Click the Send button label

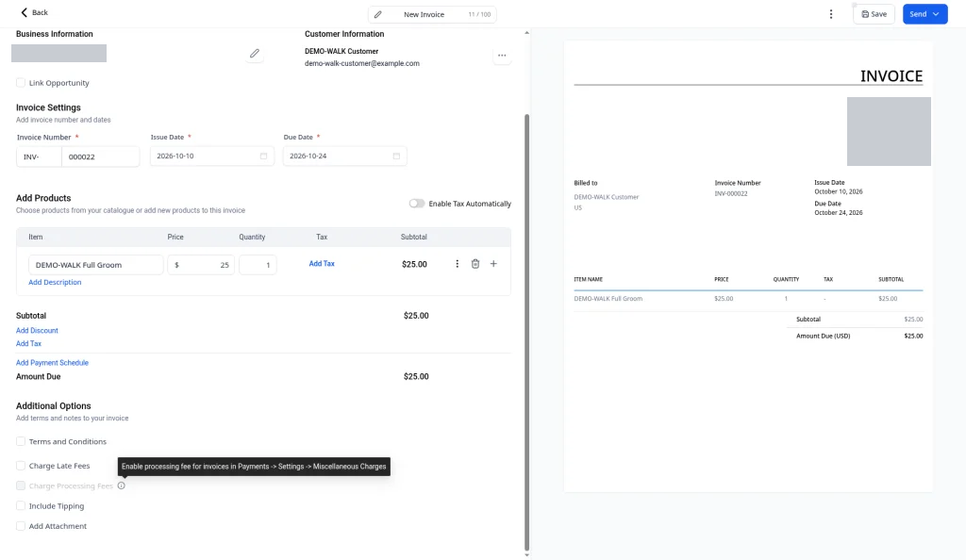tap(918, 14)
